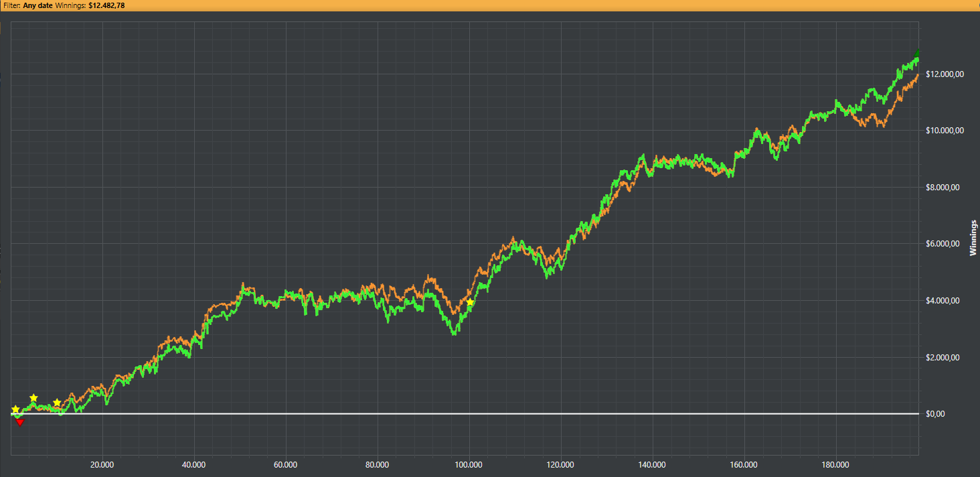This screenshot has width=980, height=477.
Task: Click the Filter label in orange bar
Action: [11, 5]
